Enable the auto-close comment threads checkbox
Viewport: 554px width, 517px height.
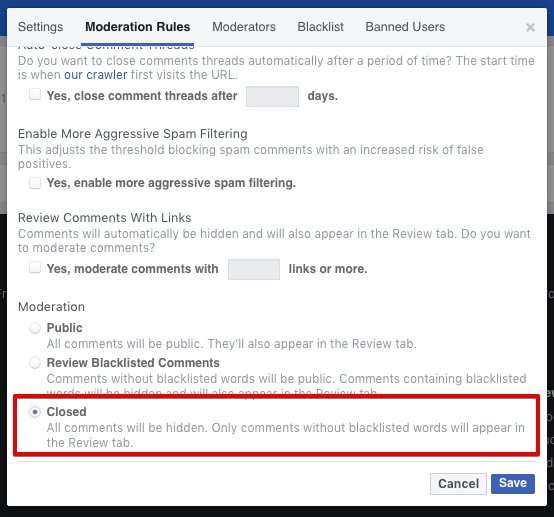tap(35, 94)
